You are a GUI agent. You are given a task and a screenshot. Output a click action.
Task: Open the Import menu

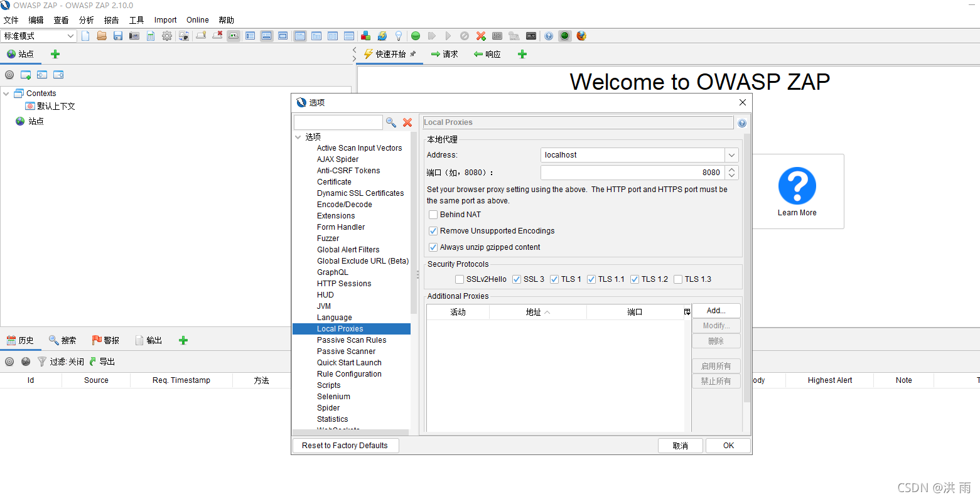coord(166,20)
